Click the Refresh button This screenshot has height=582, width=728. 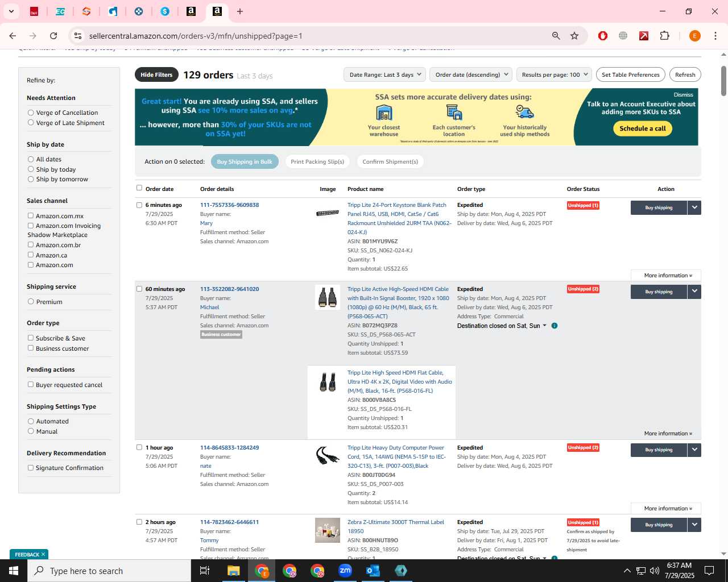coord(685,74)
